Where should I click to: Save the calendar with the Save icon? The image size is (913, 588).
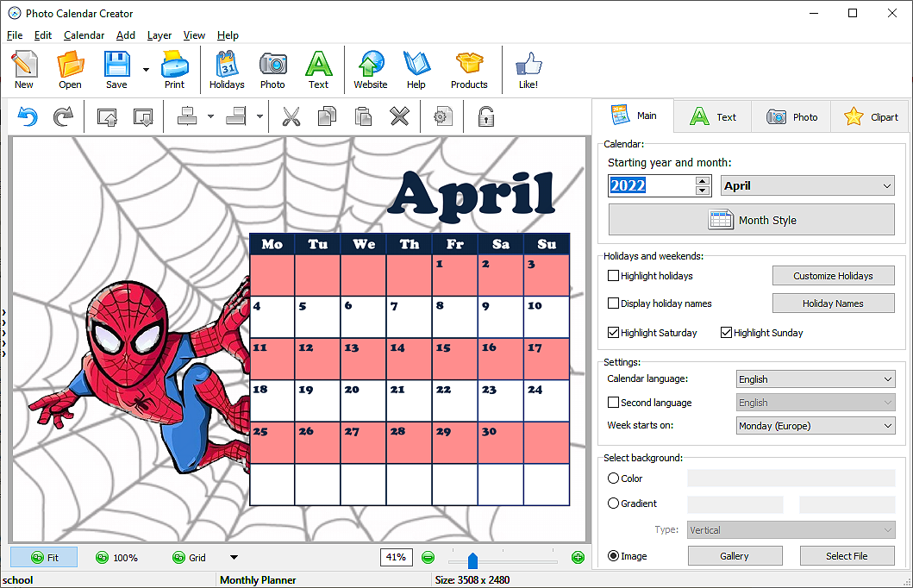tap(116, 70)
